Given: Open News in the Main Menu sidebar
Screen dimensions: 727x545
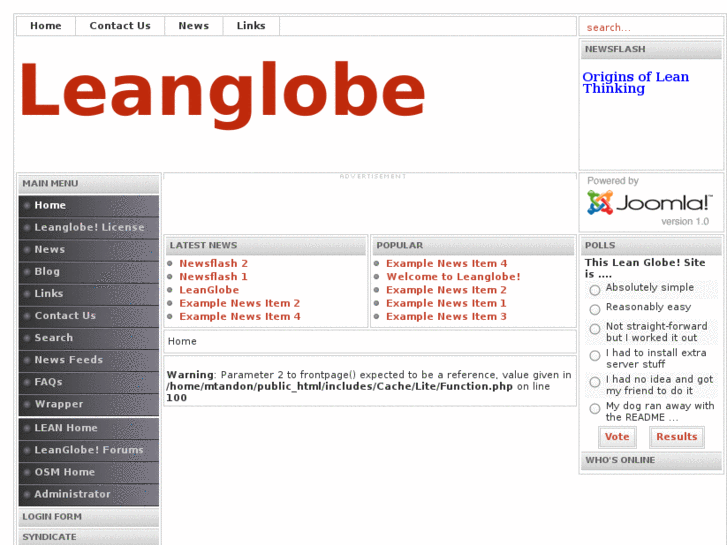Looking at the screenshot, I should coord(89,250).
